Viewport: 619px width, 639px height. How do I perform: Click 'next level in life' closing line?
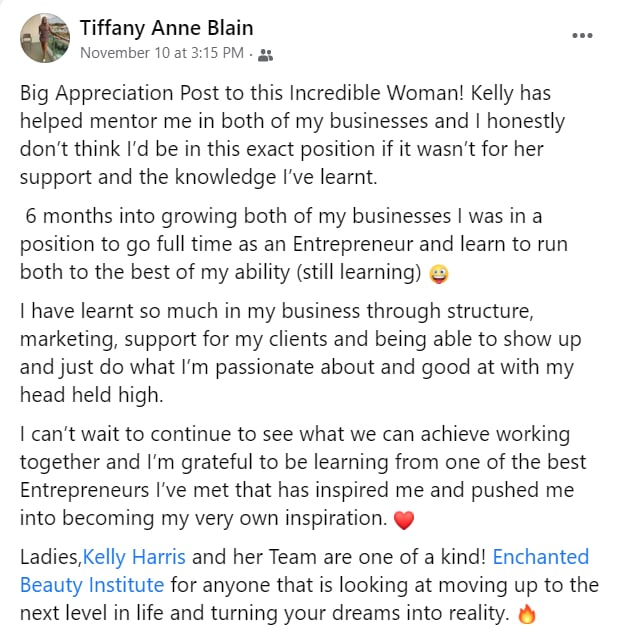point(264,613)
